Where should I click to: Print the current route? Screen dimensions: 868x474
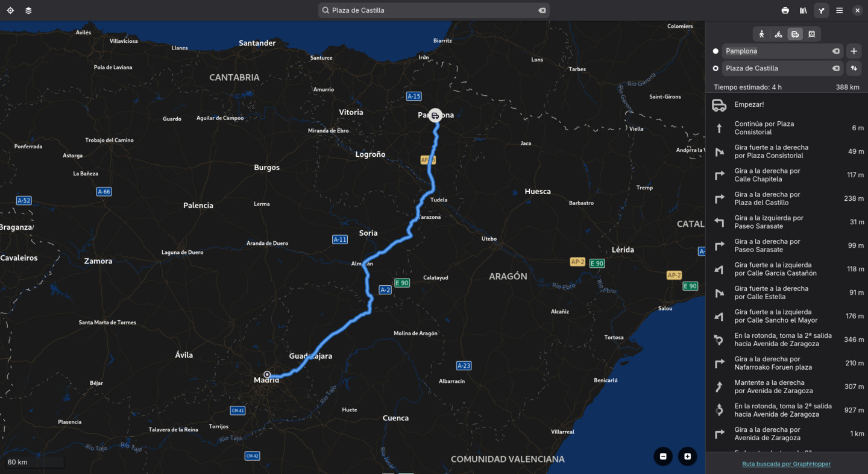[x=785, y=10]
